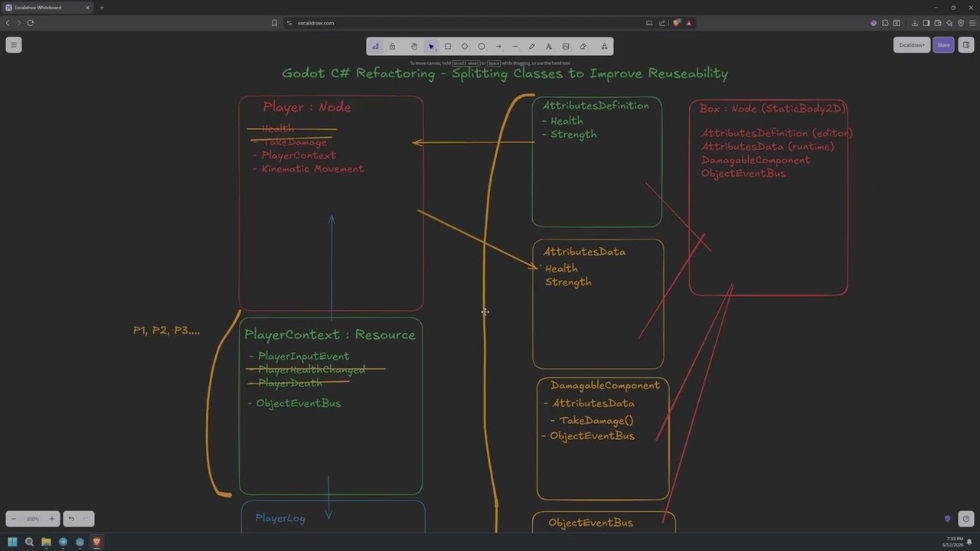This screenshot has height=551, width=980.
Task: Select the 'Kinematic Movement' list item
Action: 312,169
